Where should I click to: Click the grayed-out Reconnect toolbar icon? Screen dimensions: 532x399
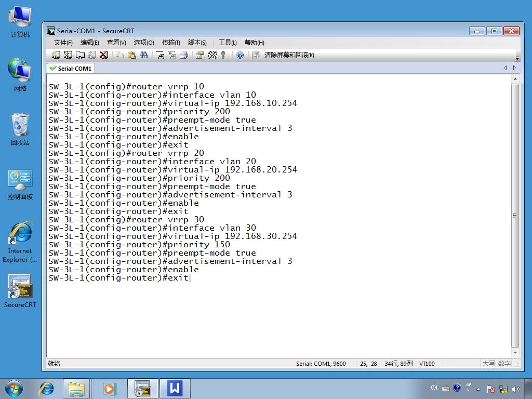click(92, 55)
